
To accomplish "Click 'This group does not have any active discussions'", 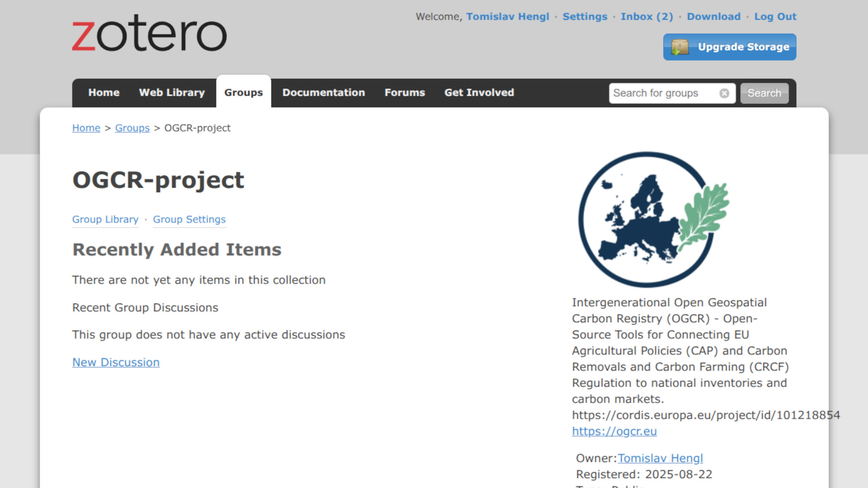I will (208, 335).
